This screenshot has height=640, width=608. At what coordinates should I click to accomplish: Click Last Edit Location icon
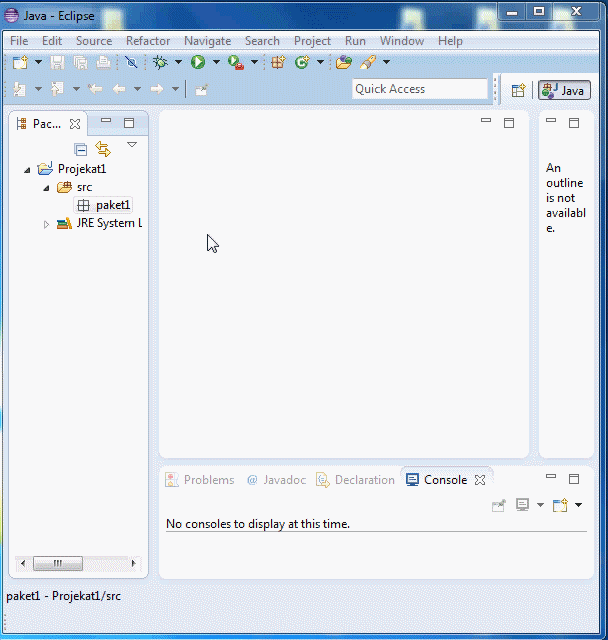point(95,89)
